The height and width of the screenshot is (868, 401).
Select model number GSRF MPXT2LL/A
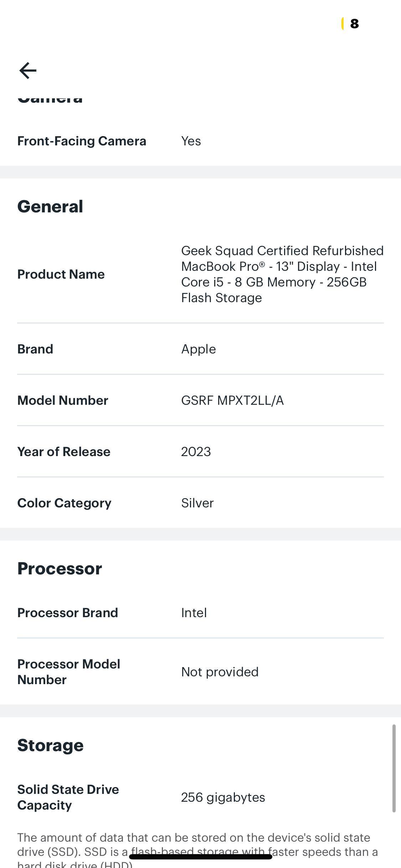[232, 401]
